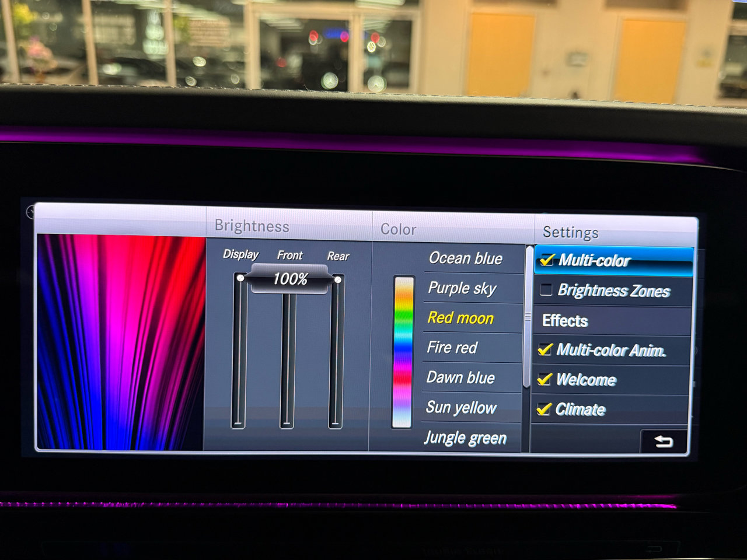This screenshot has width=747, height=560.
Task: Pick Fire red ambient color
Action: pos(452,348)
